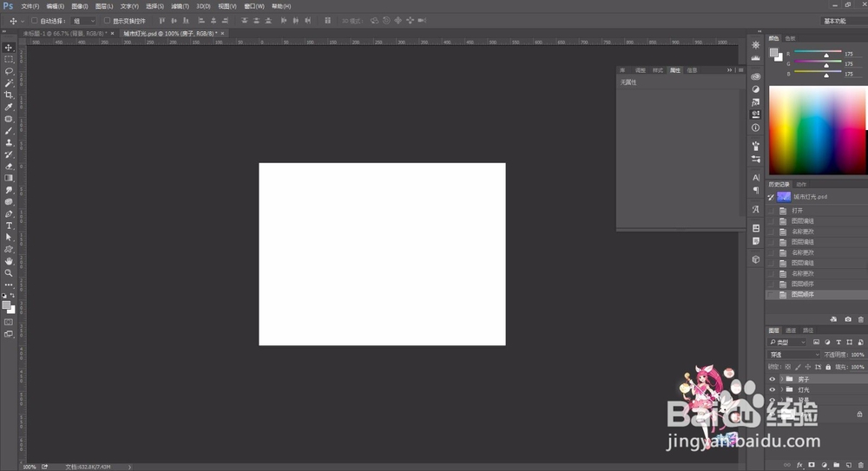
Task: Click the fx layer style button
Action: 799,465
